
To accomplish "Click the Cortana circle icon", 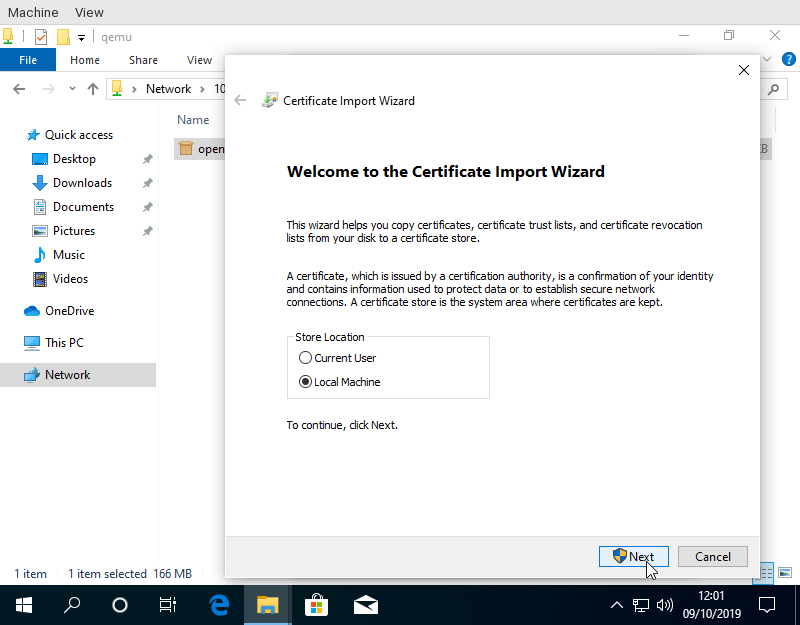I will (x=120, y=605).
